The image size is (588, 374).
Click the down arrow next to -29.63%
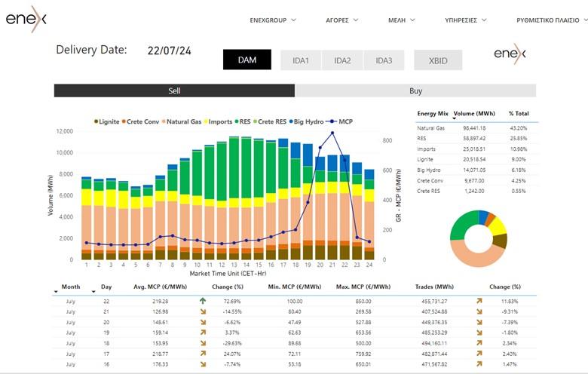pyautogui.click(x=203, y=343)
